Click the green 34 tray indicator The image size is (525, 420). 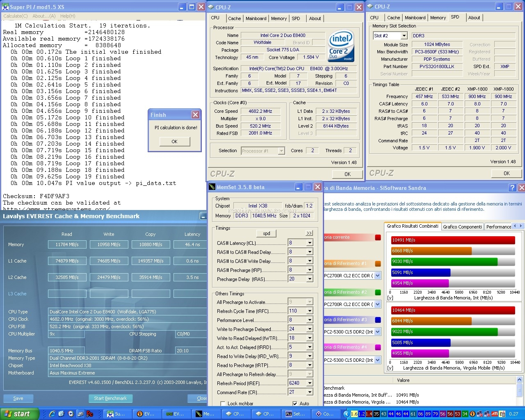point(465,414)
